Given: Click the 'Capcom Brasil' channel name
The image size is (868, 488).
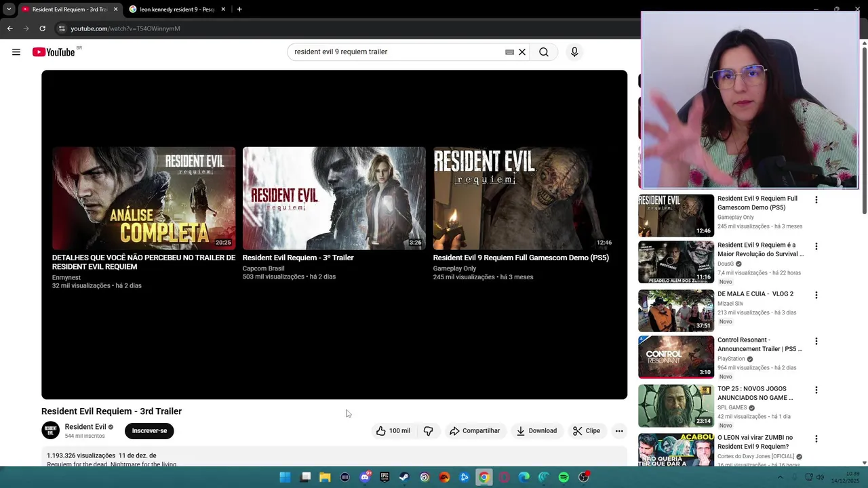Looking at the screenshot, I should pyautogui.click(x=263, y=268).
